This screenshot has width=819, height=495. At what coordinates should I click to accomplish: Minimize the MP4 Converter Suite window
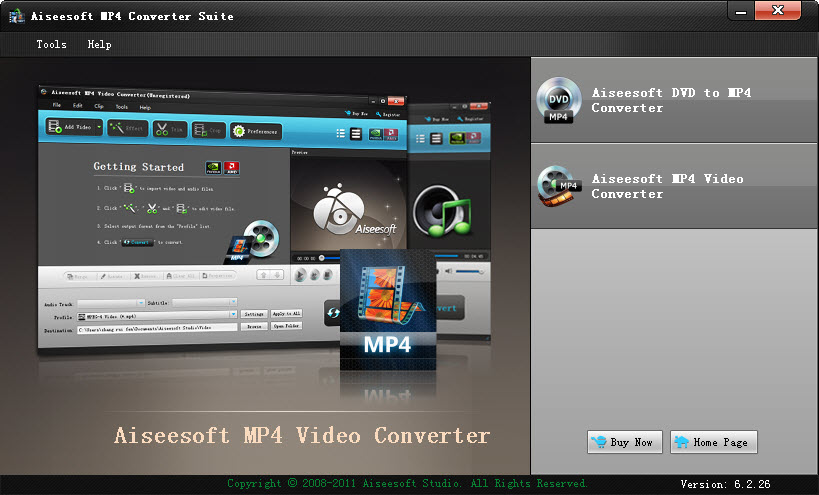[741, 10]
